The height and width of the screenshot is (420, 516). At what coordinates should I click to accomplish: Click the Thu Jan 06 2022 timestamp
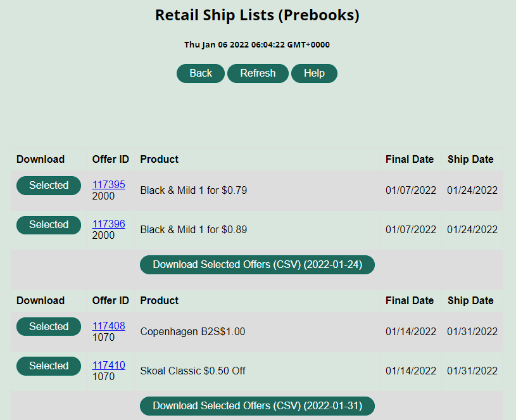click(257, 45)
